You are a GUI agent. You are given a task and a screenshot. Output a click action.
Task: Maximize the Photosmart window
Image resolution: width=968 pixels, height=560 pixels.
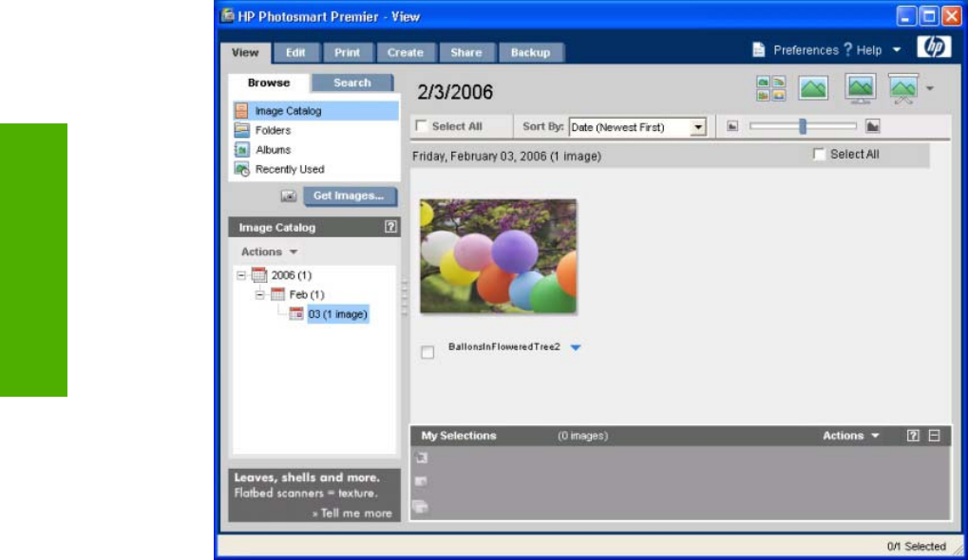(x=928, y=16)
